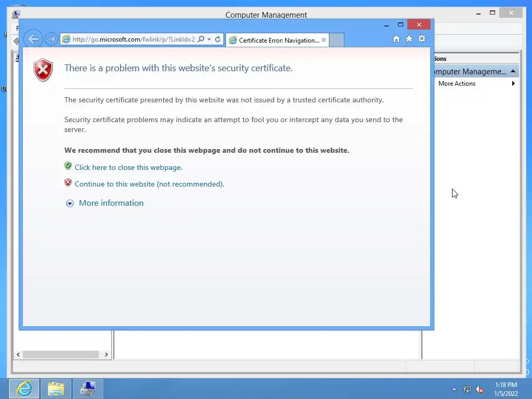The height and width of the screenshot is (399, 532).
Task: Collapse Computer Management actions section arrow
Action: (513, 71)
